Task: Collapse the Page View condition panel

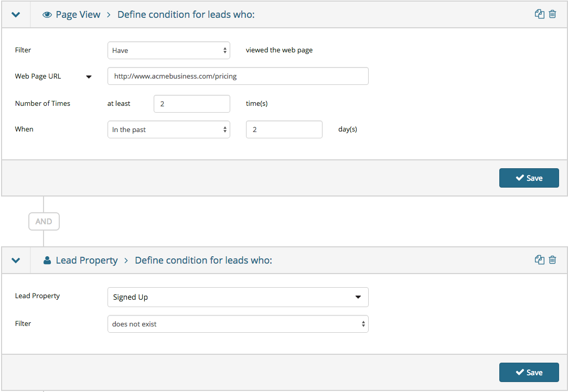Action: 16,15
